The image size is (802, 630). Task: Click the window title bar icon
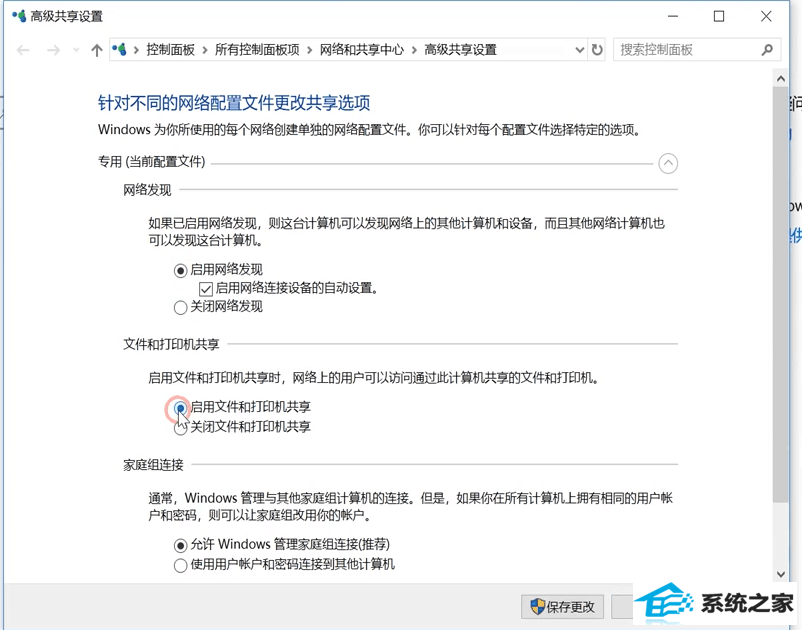point(19,16)
